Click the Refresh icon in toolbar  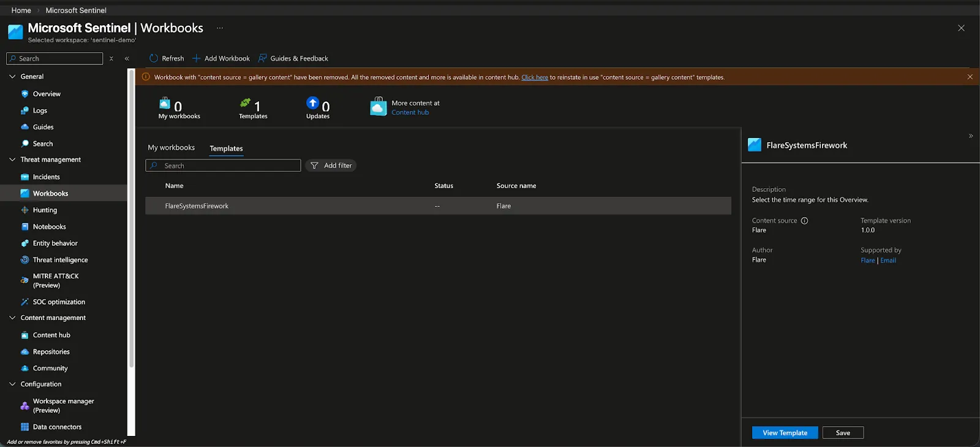point(154,58)
